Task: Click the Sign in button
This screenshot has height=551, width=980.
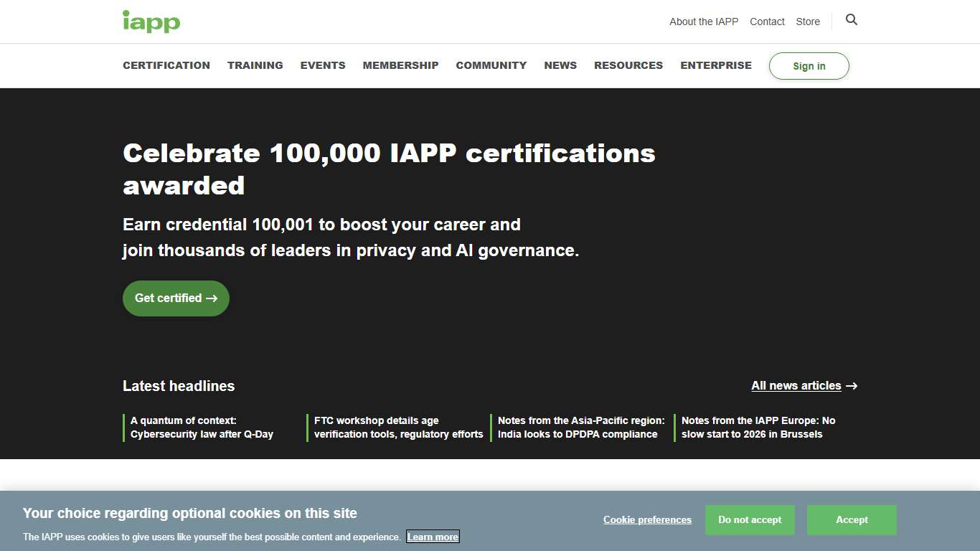Action: pos(809,65)
